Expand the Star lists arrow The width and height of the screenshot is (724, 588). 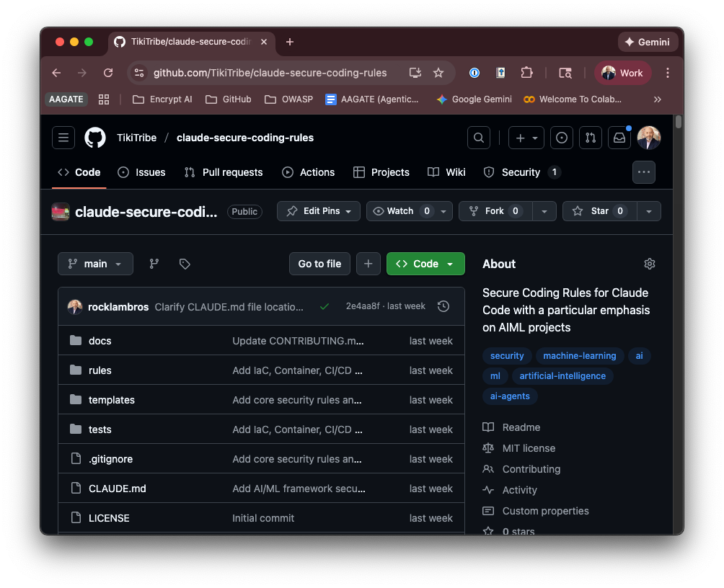coord(649,211)
